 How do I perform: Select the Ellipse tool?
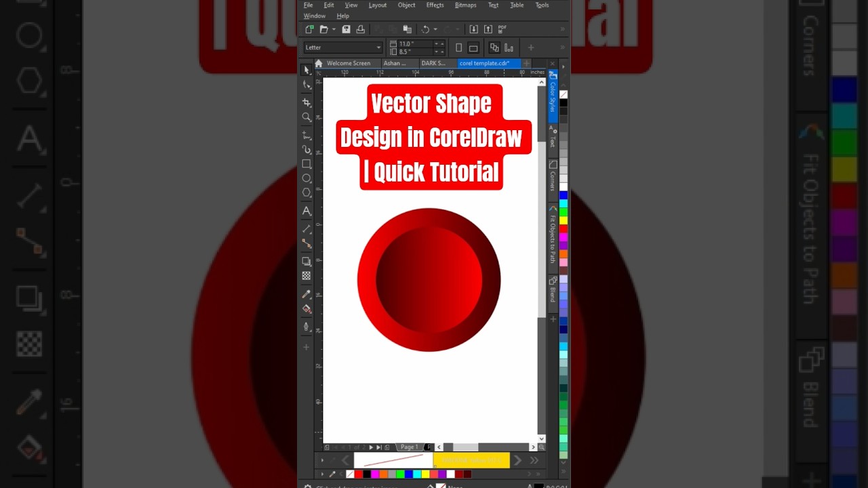point(307,178)
